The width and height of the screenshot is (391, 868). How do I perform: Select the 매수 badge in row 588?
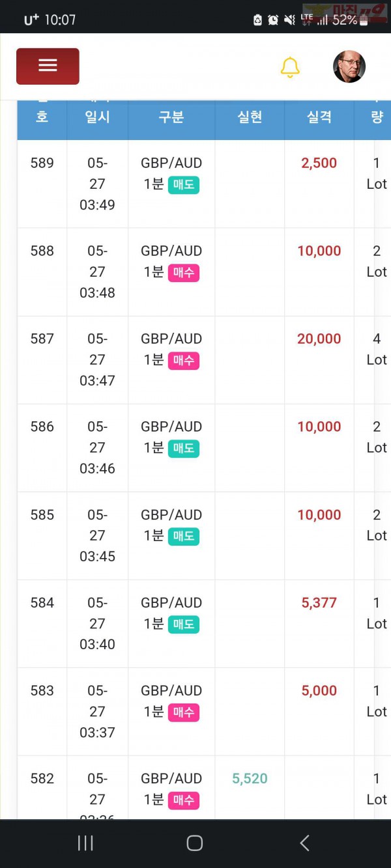point(184,273)
